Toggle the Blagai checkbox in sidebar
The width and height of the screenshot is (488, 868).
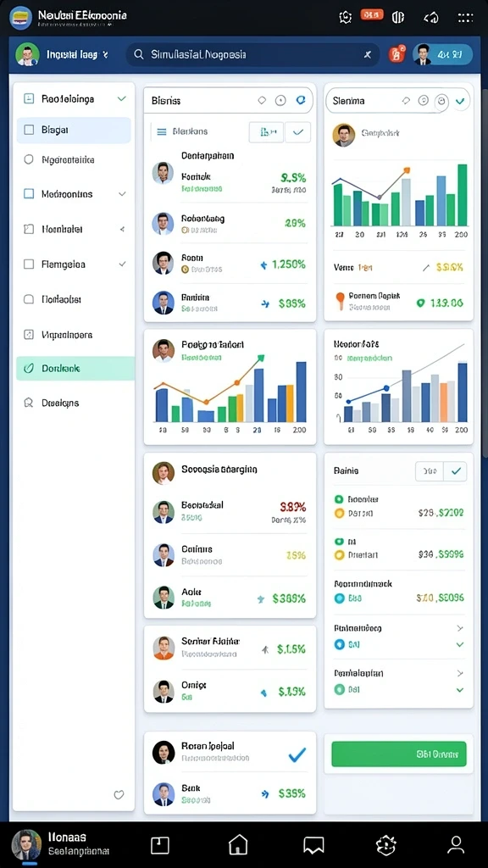click(x=29, y=130)
